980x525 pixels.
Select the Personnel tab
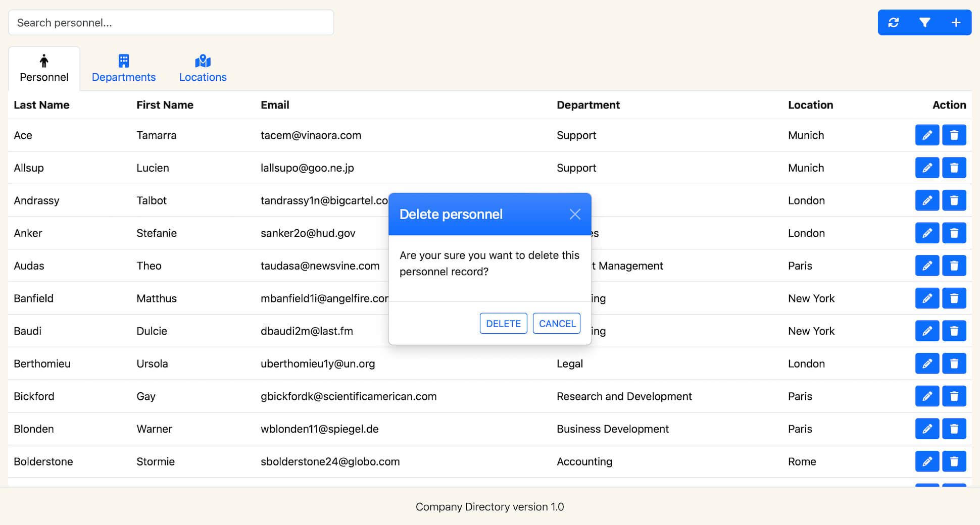pyautogui.click(x=44, y=69)
